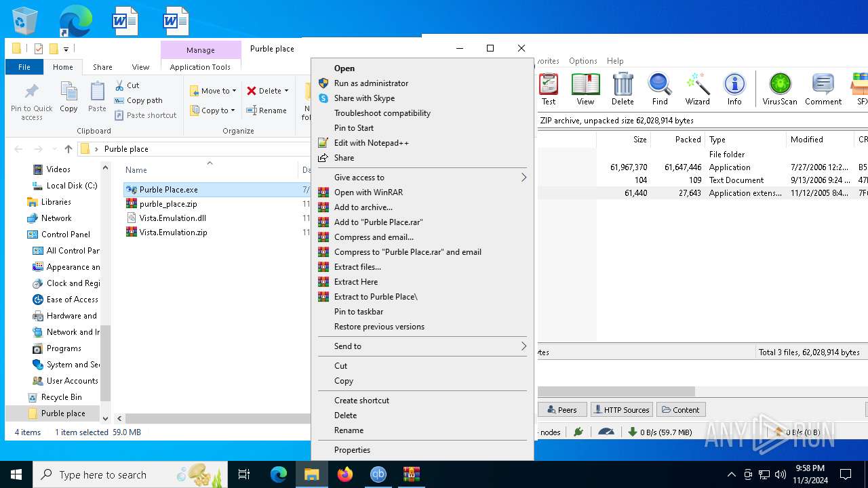Viewport: 868px width, 488px height.
Task: Open the qBittorrent taskbar icon
Action: coord(378,474)
